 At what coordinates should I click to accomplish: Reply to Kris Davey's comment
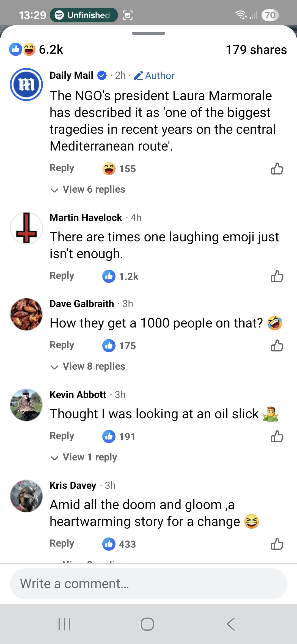click(62, 544)
